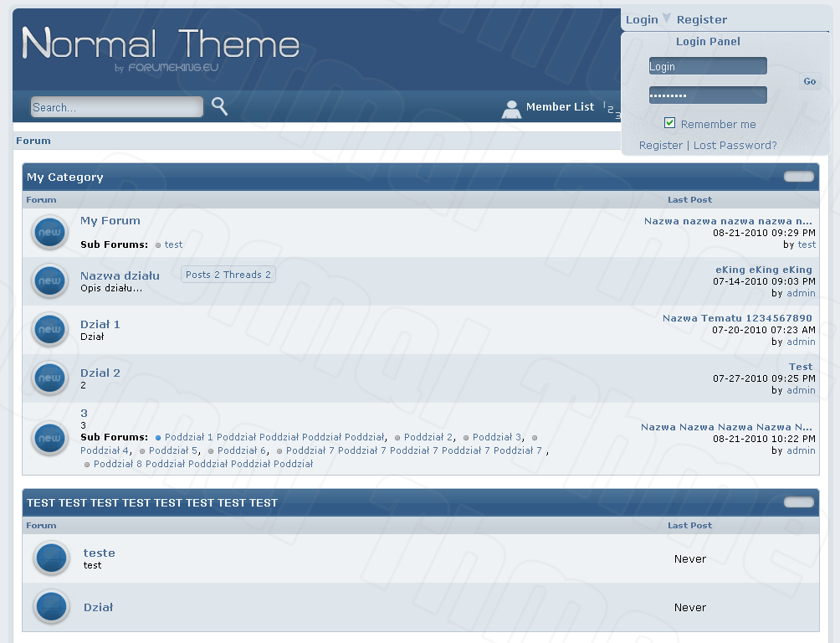
Task: Click the new-posts icon beside Nazwa działu
Action: coord(49,281)
